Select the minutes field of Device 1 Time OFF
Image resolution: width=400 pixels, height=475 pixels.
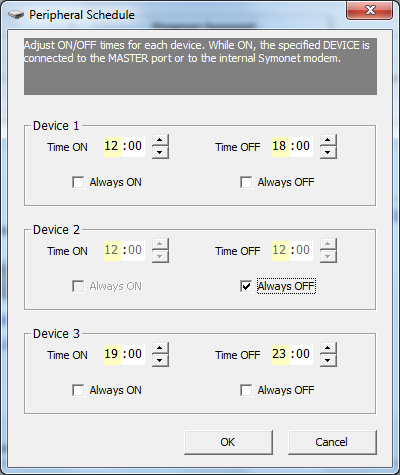tap(303, 146)
